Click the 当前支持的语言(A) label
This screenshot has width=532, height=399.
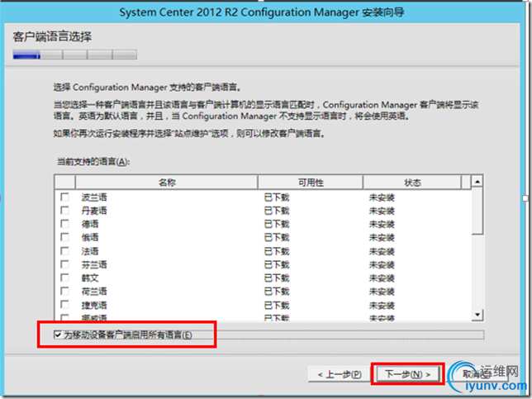click(93, 162)
